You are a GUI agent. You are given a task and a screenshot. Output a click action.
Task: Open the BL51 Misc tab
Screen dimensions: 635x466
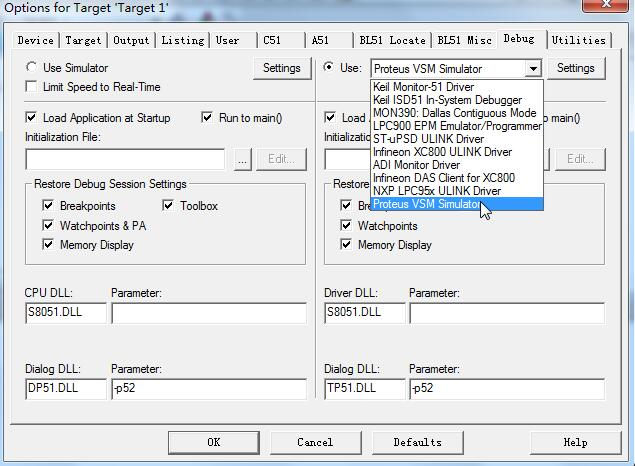(465, 40)
